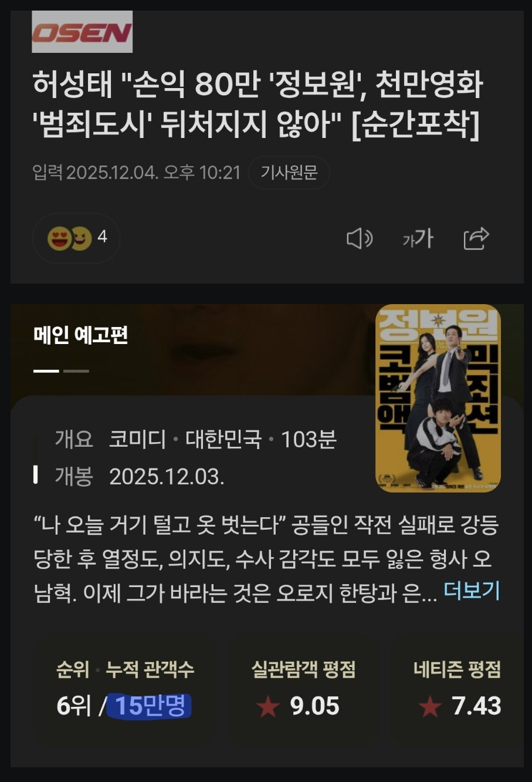Open font size settings 가가 icon
The width and height of the screenshot is (532, 782).
tap(418, 238)
